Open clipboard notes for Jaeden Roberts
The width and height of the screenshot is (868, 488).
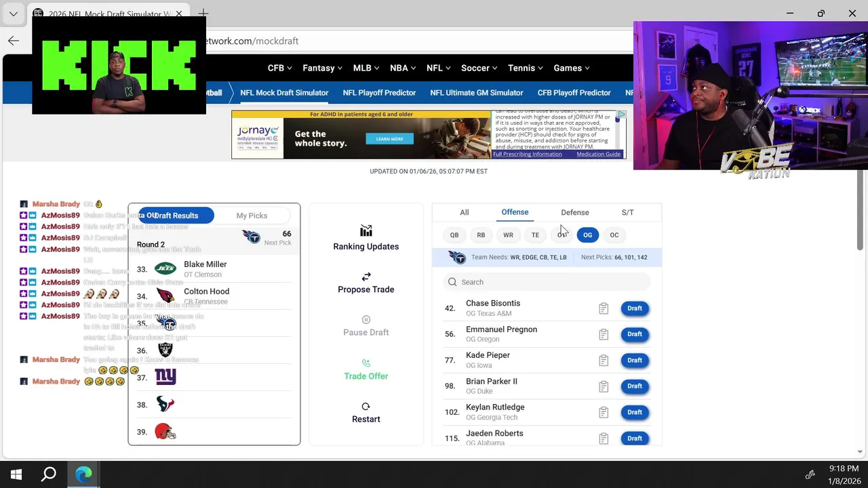pyautogui.click(x=604, y=439)
